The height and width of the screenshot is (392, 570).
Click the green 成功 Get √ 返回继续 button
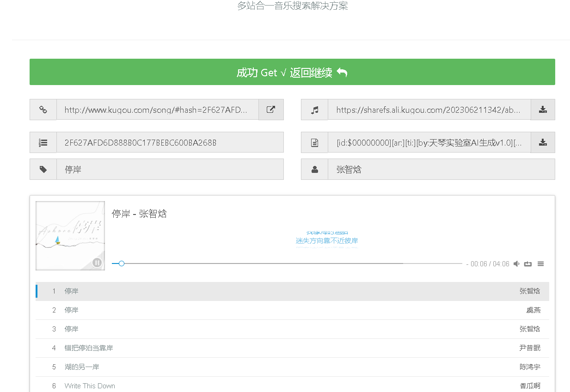(x=292, y=72)
